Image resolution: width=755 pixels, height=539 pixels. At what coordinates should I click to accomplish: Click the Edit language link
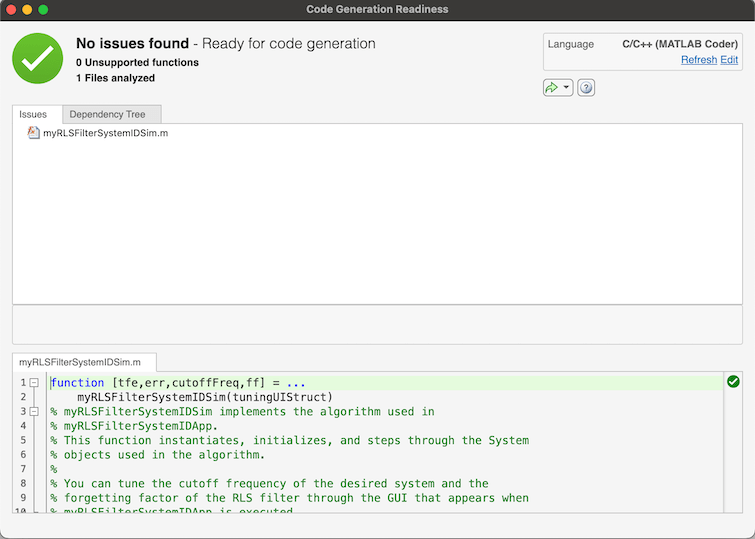click(x=729, y=60)
